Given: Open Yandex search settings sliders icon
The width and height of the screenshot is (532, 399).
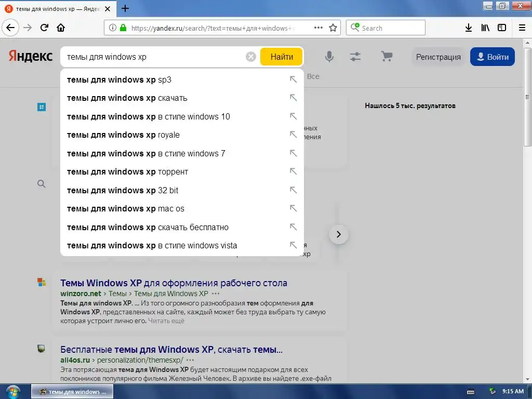Looking at the screenshot, I should pos(355,56).
